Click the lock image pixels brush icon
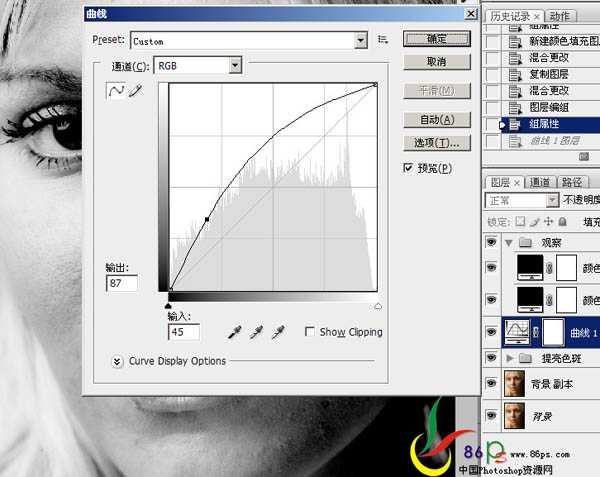The width and height of the screenshot is (600, 477). [x=535, y=221]
